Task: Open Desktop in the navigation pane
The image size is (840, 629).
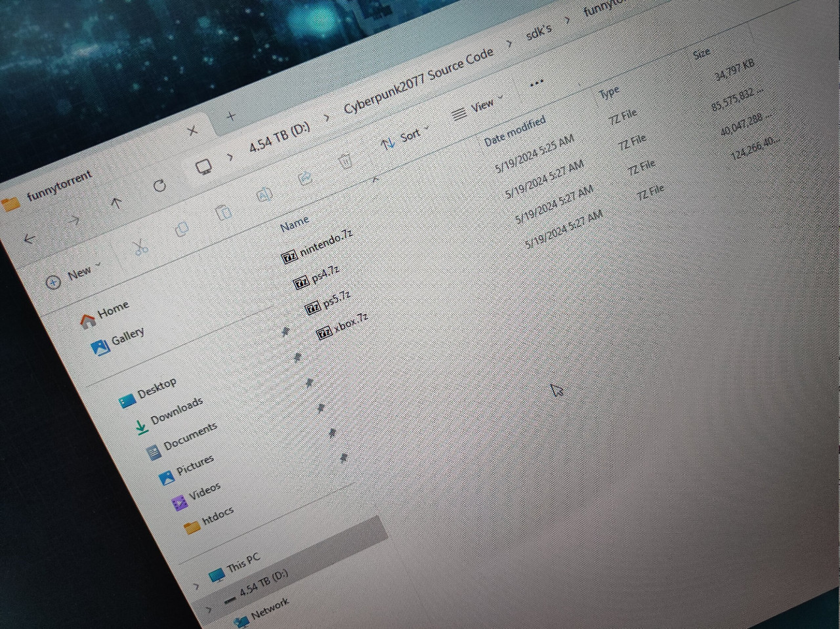Action: pos(148,392)
